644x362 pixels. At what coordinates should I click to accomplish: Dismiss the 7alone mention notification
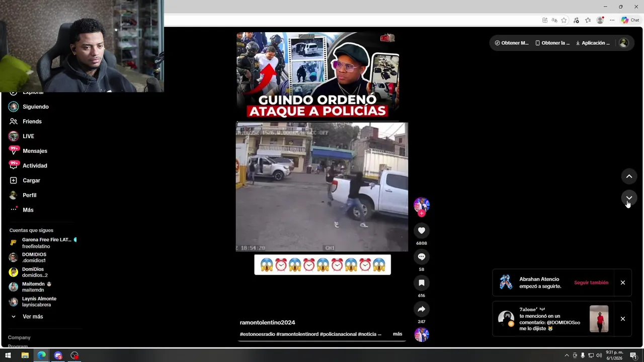coord(622,319)
